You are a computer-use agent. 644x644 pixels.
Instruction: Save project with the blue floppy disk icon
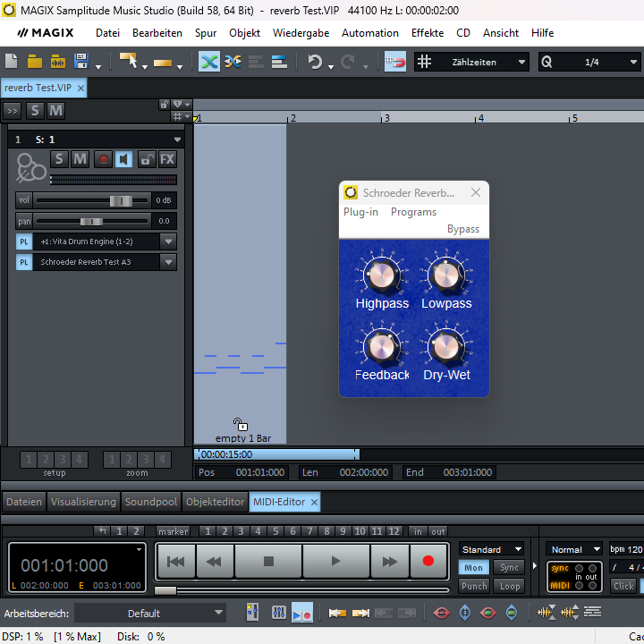(81, 62)
